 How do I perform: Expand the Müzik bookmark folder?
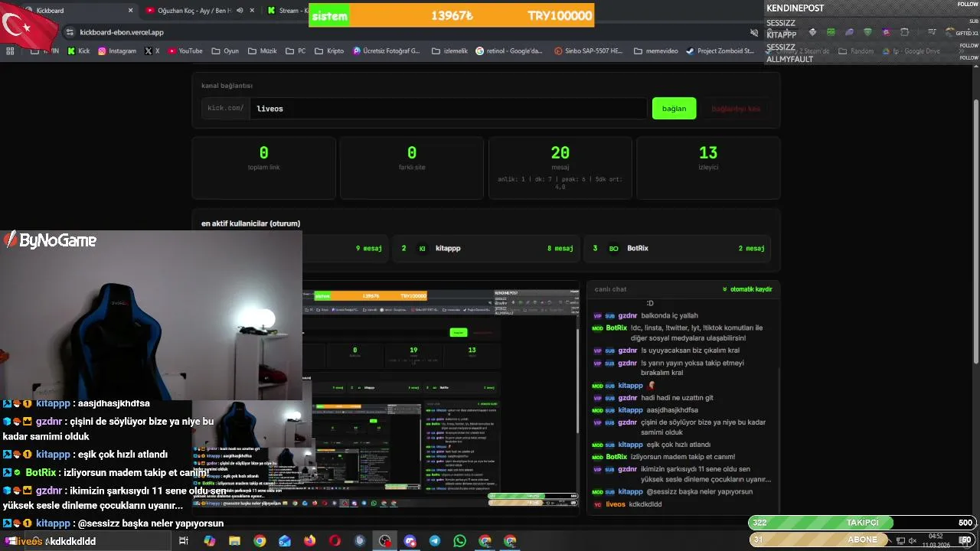(x=262, y=51)
